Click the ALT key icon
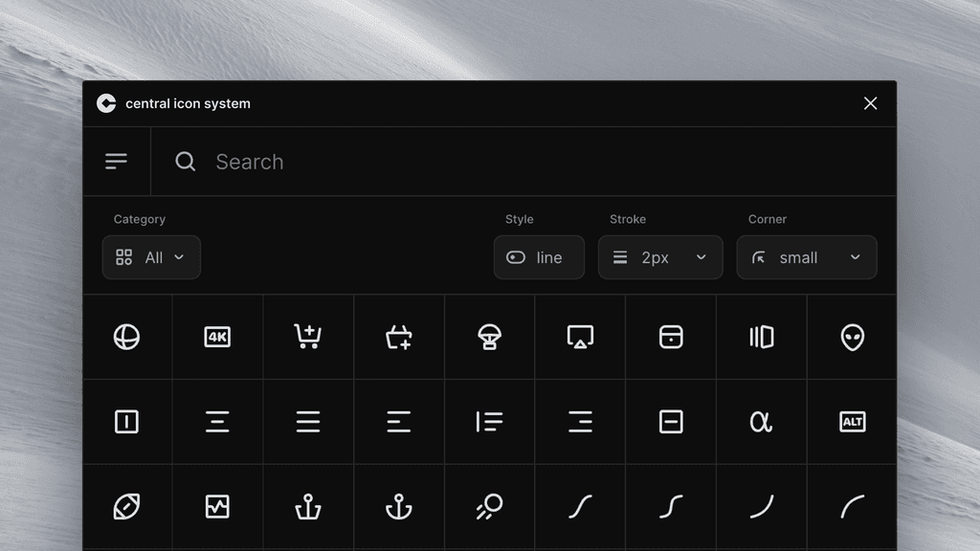This screenshot has width=980, height=551. [852, 421]
